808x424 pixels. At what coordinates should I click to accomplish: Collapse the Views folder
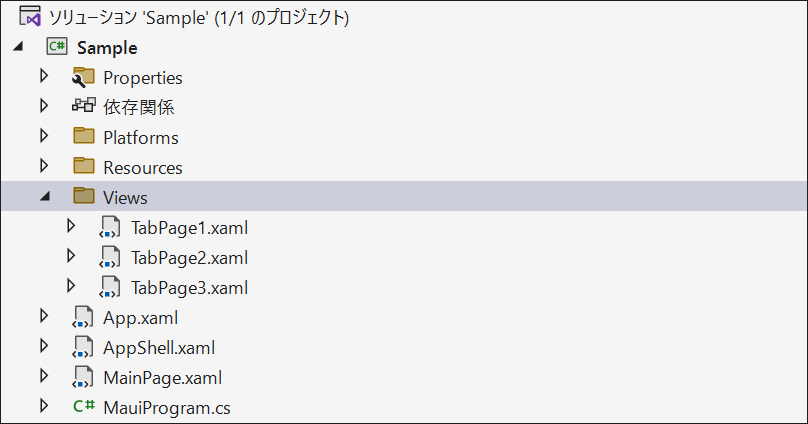click(45, 196)
